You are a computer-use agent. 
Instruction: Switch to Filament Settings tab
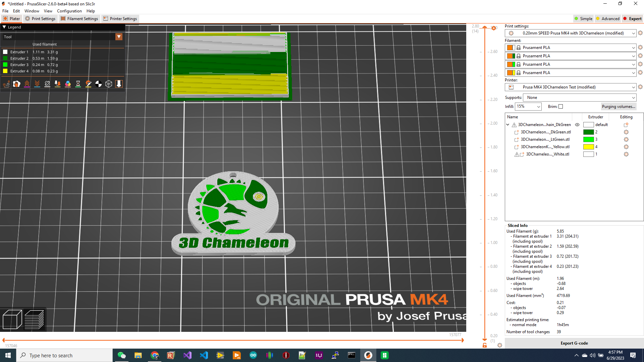(x=79, y=19)
